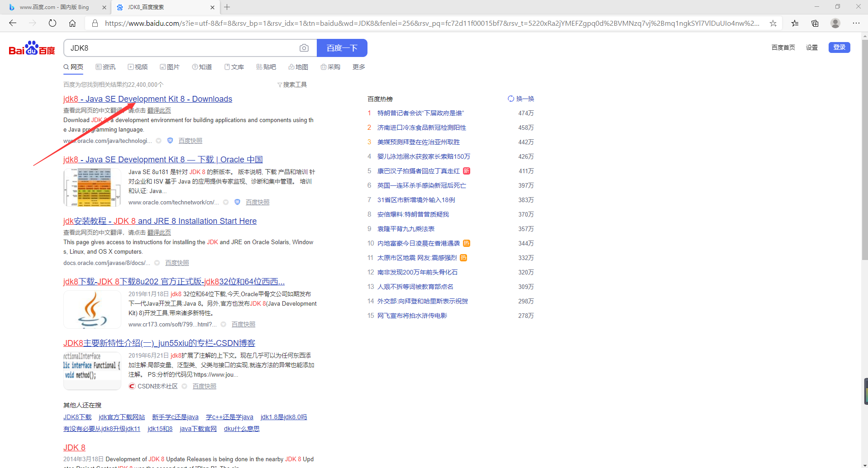Close the Bing tab
The width and height of the screenshot is (868, 468).
coord(104,7)
